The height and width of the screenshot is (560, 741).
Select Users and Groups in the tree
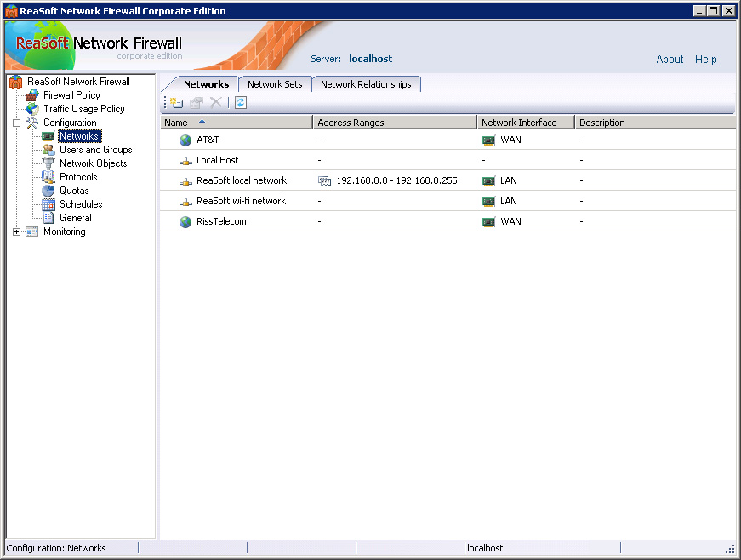pyautogui.click(x=96, y=150)
